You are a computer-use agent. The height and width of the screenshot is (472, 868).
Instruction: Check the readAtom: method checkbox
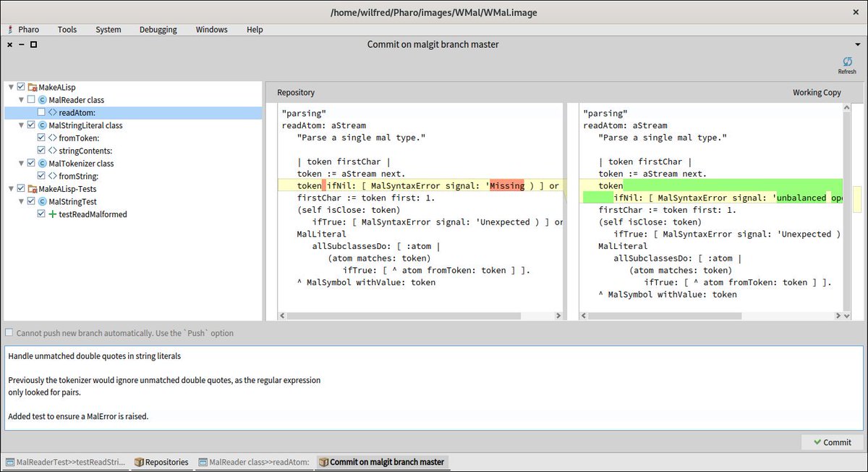coord(41,112)
